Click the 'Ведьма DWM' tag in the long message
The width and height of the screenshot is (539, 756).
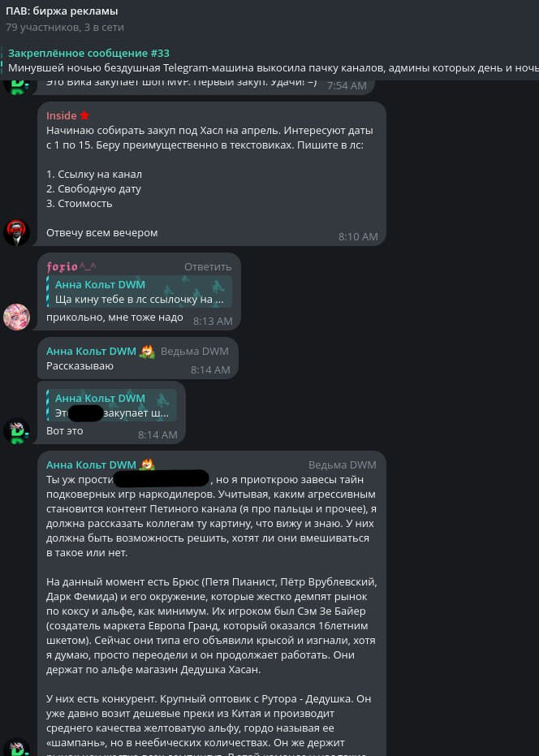pyautogui.click(x=343, y=464)
